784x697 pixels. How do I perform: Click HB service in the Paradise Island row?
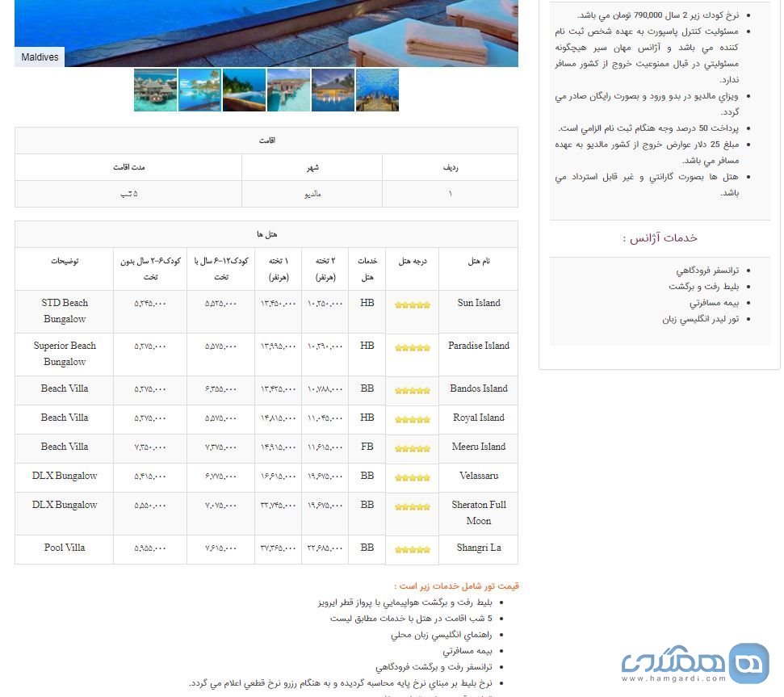pyautogui.click(x=367, y=346)
